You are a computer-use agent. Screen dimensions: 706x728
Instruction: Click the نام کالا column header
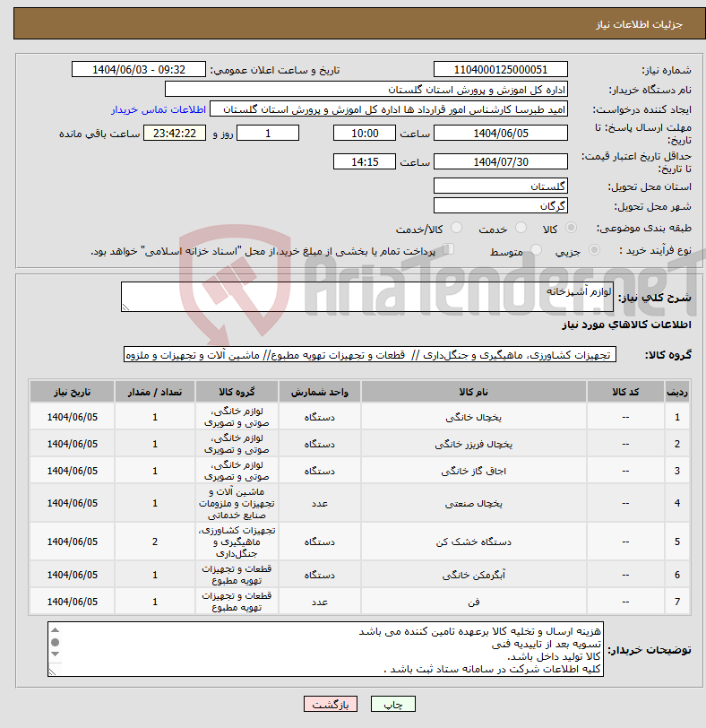tap(474, 393)
